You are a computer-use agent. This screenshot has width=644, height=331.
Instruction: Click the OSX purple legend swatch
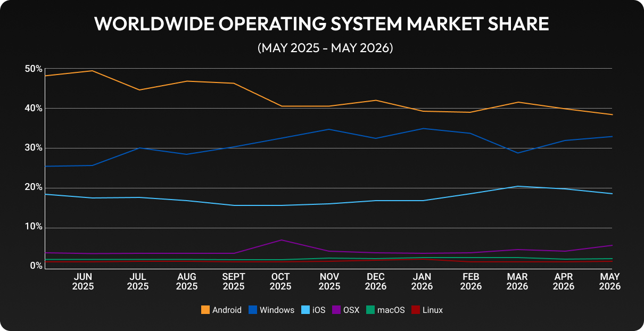(337, 310)
